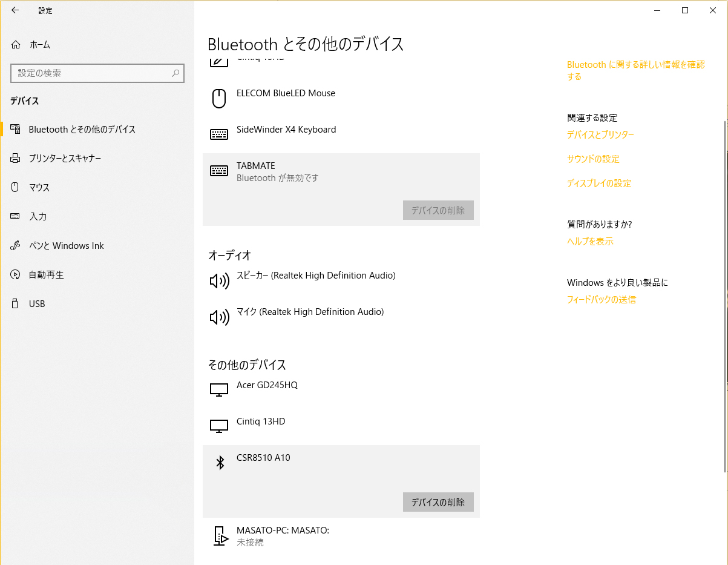Click the MASATO-PC media device icon
Viewport: 728px width, 565px height.
tap(220, 535)
